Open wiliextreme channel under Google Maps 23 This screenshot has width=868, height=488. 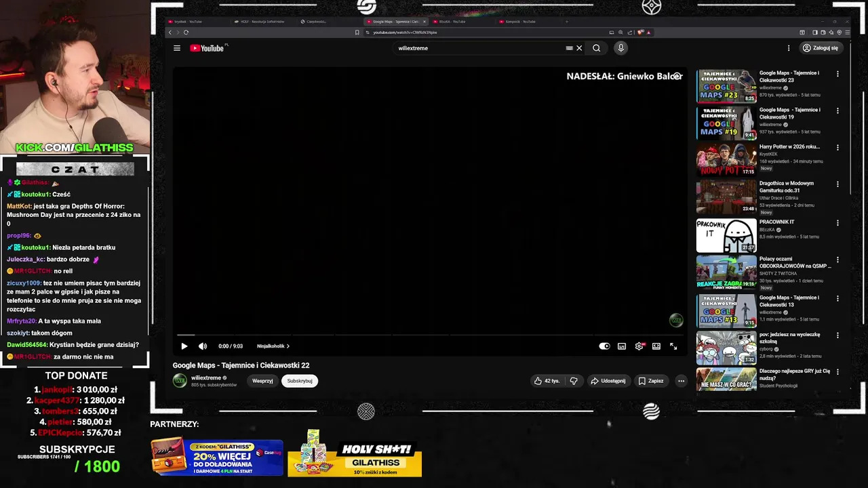pos(770,88)
